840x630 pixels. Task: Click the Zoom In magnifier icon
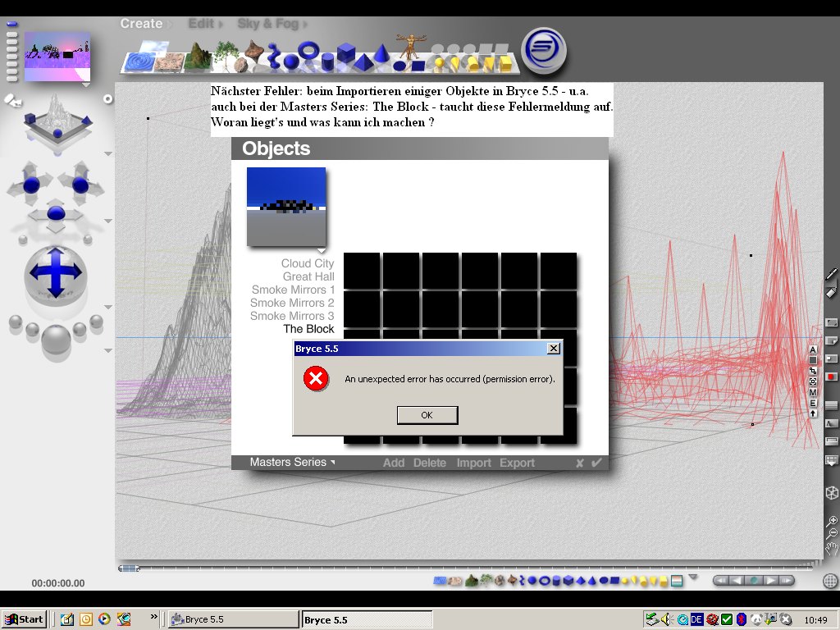pyautogui.click(x=831, y=521)
